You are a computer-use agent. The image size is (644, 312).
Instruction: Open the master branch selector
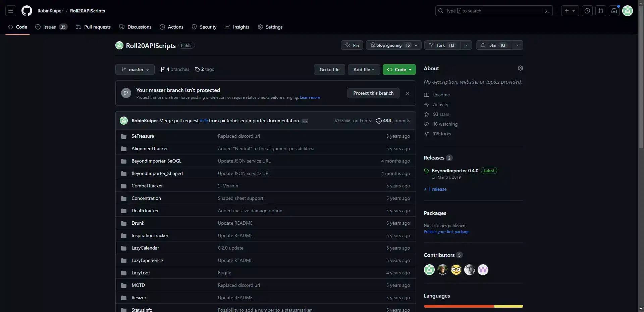tap(135, 70)
